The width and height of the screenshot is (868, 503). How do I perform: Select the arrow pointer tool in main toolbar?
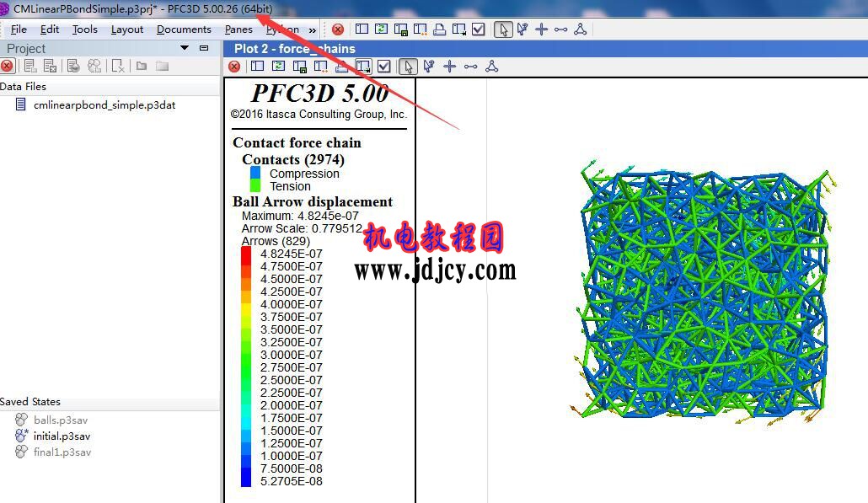(502, 29)
